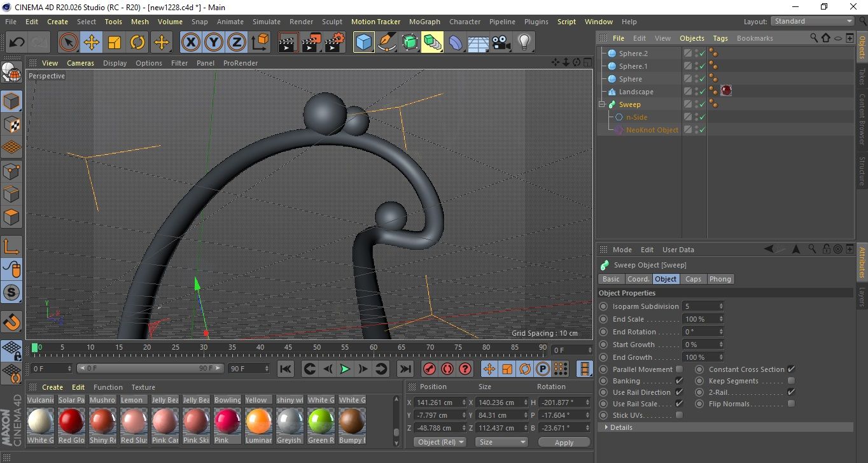Add a Cube primitive object
Image resolution: width=868 pixels, height=463 pixels.
(x=364, y=43)
